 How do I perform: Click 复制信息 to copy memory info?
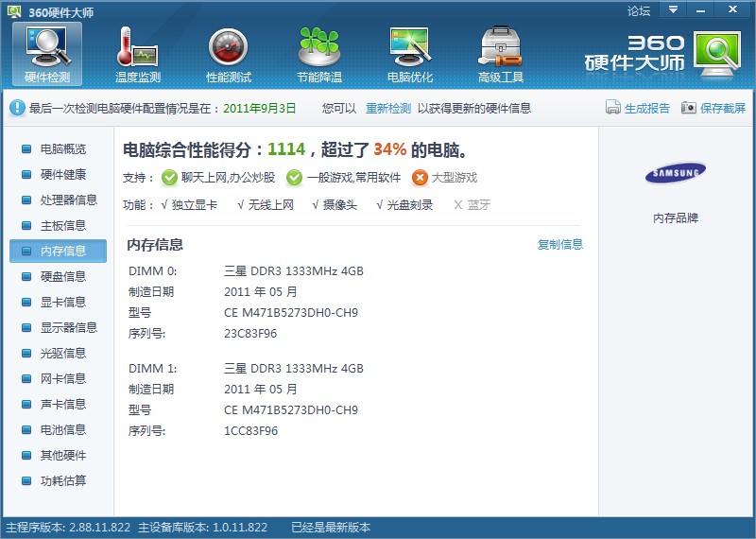560,245
